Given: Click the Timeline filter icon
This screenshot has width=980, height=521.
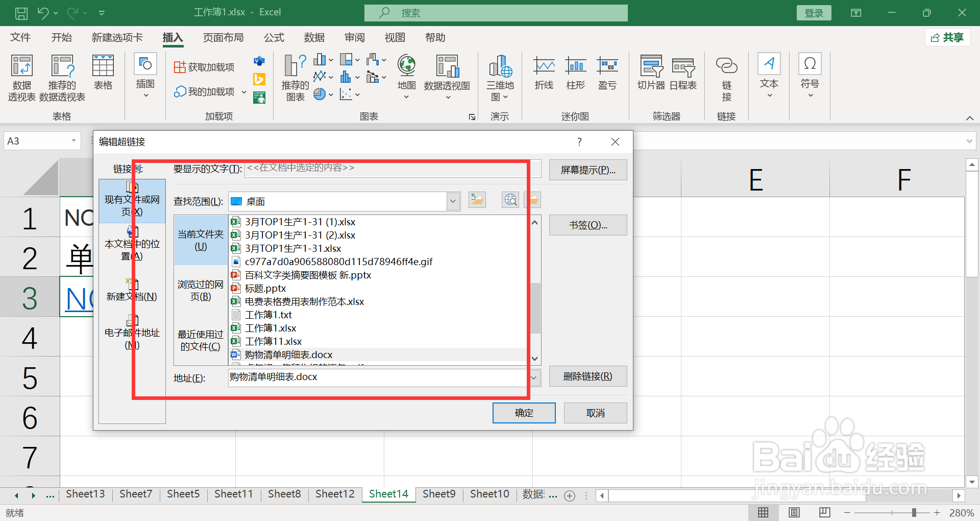Looking at the screenshot, I should pos(683,73).
